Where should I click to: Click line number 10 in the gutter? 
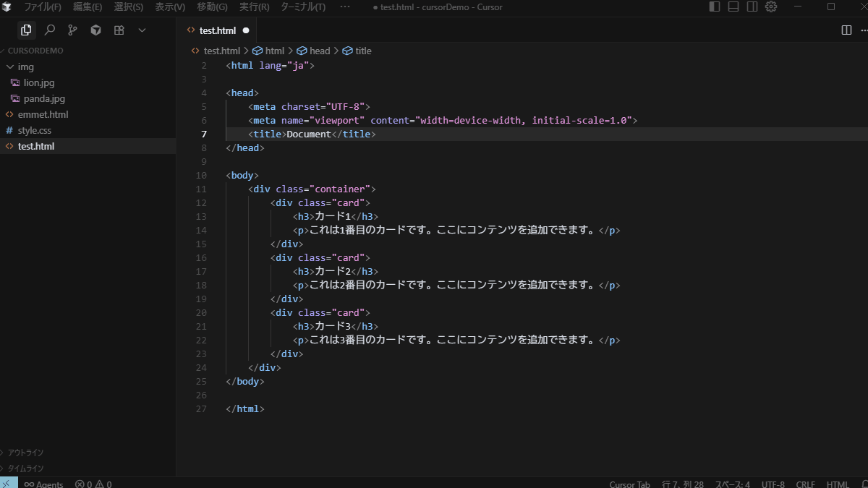click(x=201, y=176)
